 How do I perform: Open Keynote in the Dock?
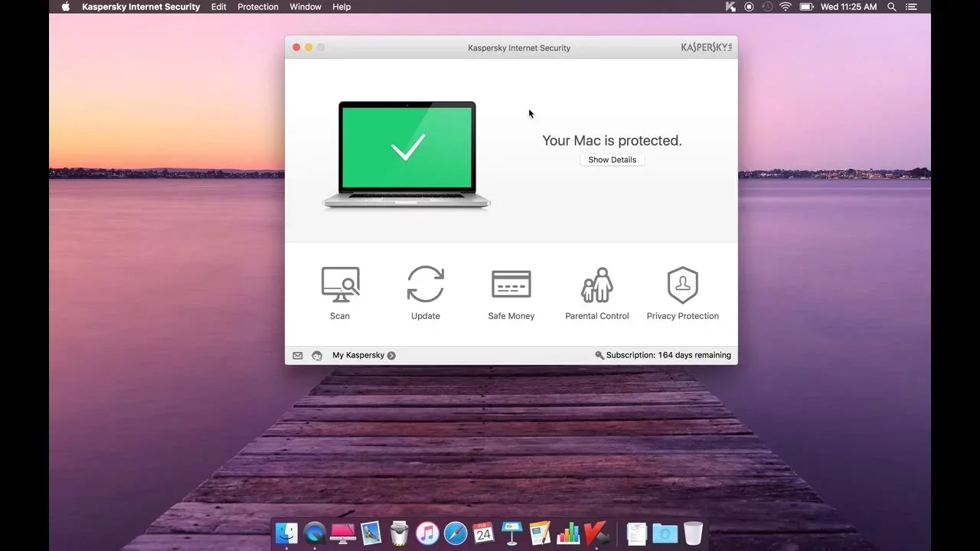511,533
